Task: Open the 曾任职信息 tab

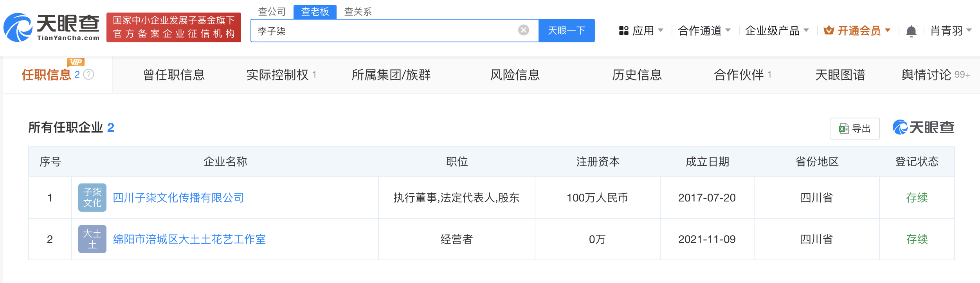Action: (174, 75)
